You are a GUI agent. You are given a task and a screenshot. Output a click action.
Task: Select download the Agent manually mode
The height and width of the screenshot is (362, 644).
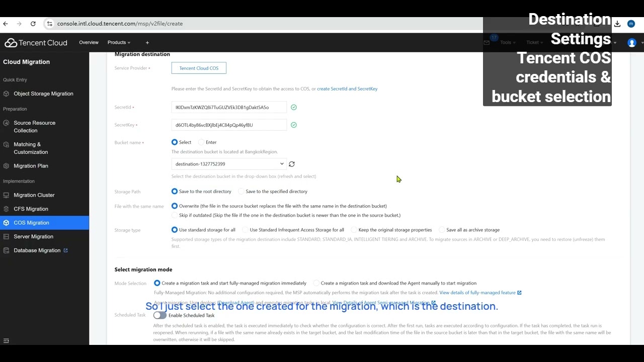pyautogui.click(x=316, y=283)
